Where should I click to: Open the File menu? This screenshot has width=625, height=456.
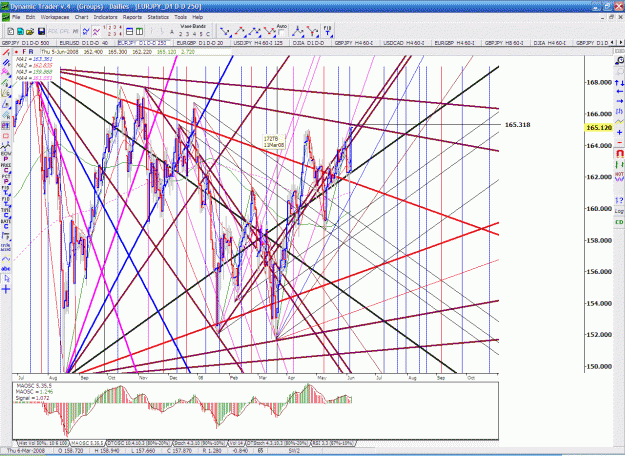16,17
